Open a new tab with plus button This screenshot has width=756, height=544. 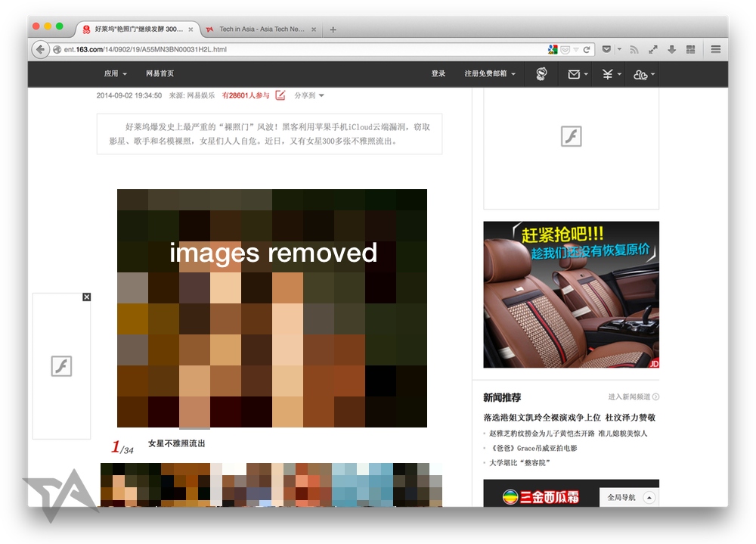(333, 30)
